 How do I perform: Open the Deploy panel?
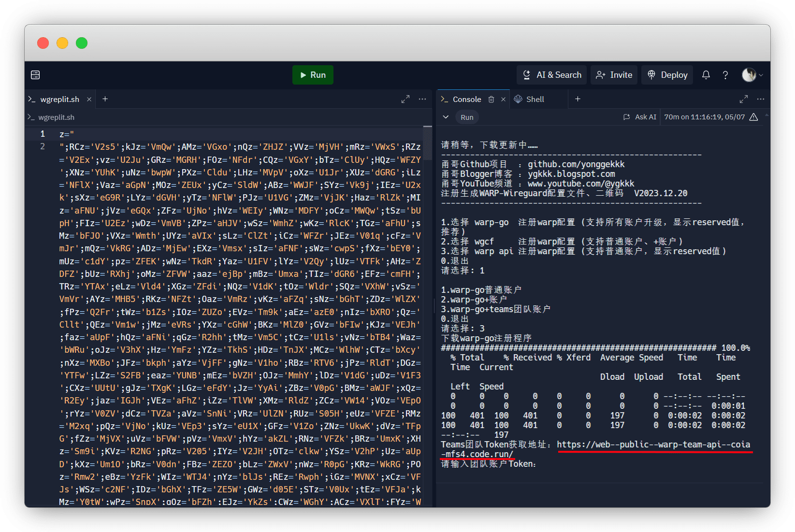pos(667,75)
